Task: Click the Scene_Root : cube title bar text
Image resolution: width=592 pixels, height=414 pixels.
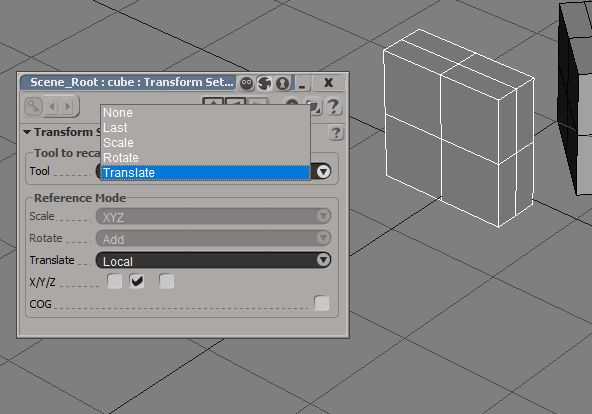Action: 131,82
